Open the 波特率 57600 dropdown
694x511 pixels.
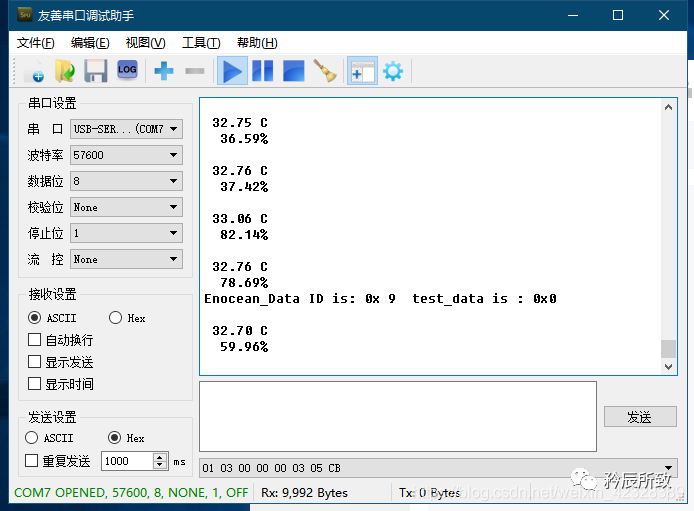coord(126,155)
